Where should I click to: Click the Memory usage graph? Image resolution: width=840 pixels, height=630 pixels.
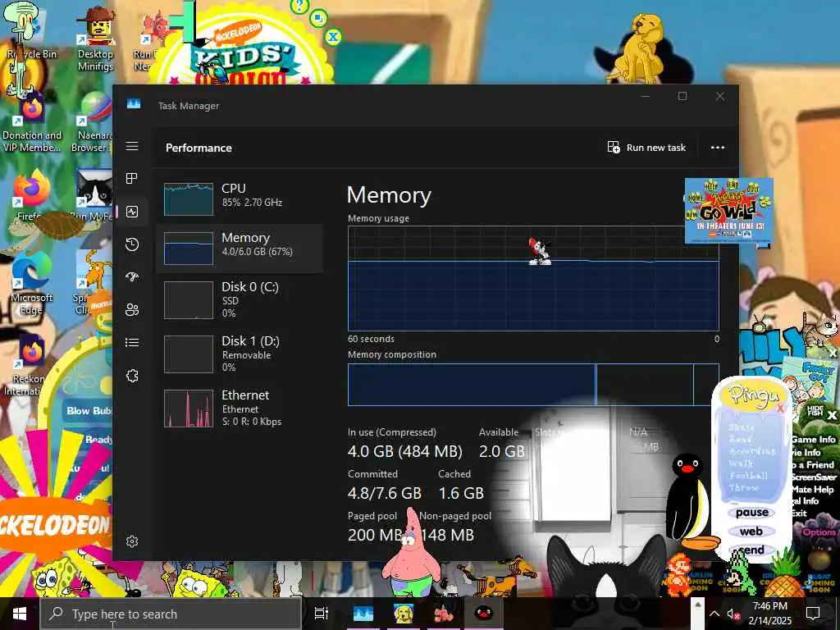[x=533, y=279]
